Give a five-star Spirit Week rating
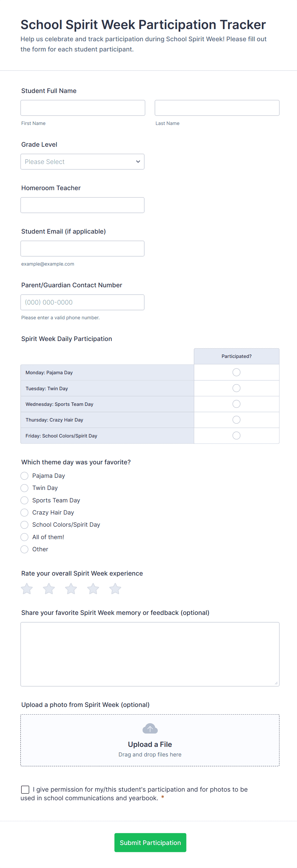 [x=115, y=589]
